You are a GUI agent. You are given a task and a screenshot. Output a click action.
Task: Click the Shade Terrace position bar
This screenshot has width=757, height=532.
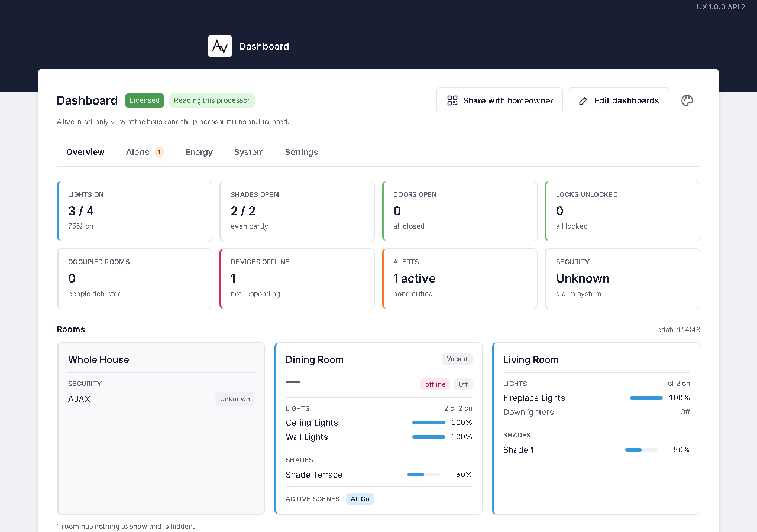[x=424, y=475]
